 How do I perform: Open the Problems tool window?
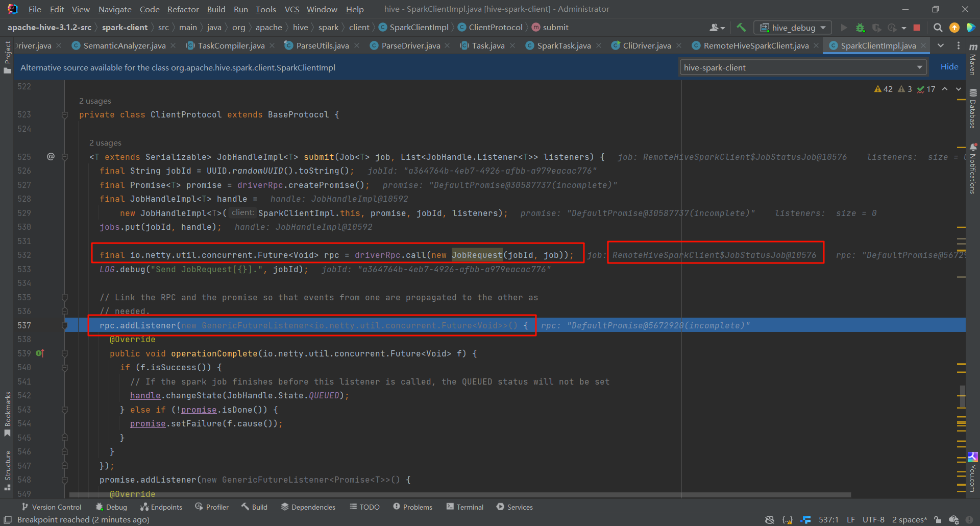(412, 507)
